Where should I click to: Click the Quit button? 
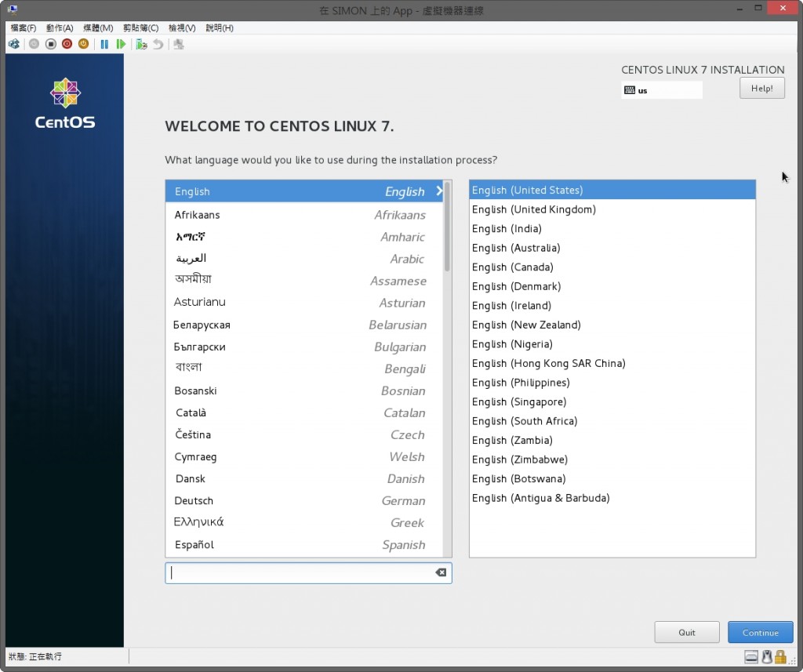pos(687,633)
